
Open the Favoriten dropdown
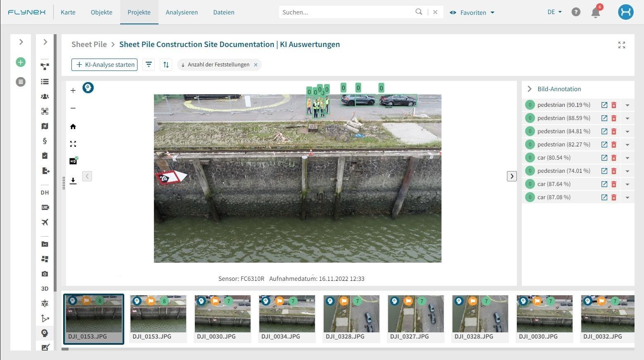[472, 12]
